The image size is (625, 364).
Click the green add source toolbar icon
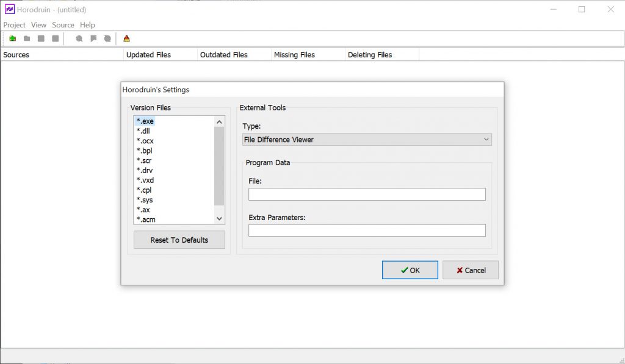pos(13,38)
